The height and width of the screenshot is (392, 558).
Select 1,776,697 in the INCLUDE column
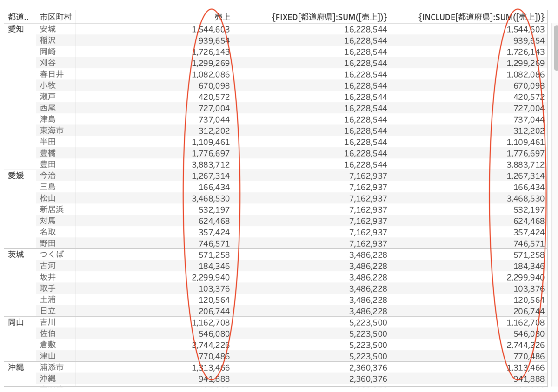pyautogui.click(x=525, y=153)
